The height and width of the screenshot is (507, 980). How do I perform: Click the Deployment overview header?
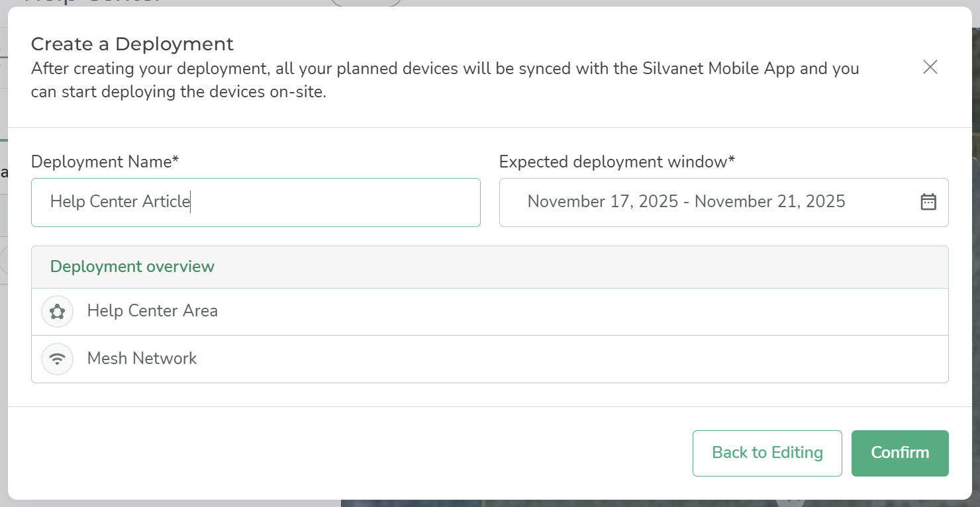click(132, 267)
